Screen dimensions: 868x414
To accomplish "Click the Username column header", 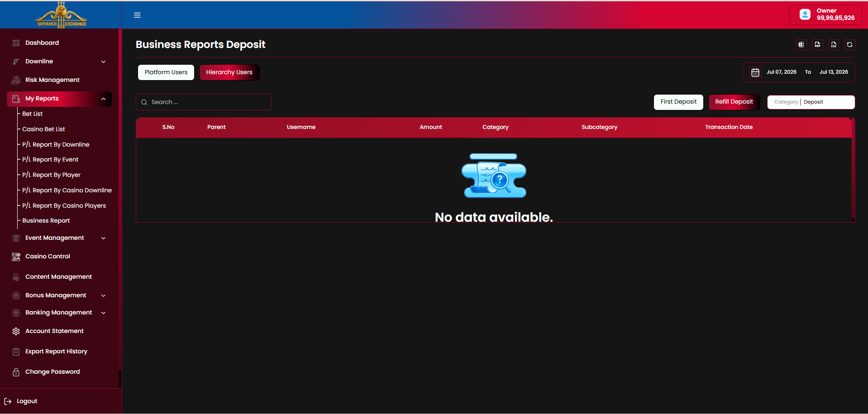I will coord(301,127).
